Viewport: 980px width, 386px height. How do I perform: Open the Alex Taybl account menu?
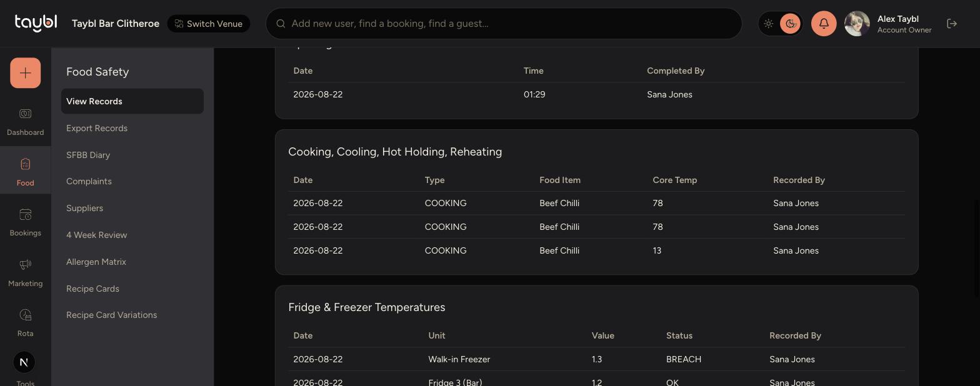(904, 24)
